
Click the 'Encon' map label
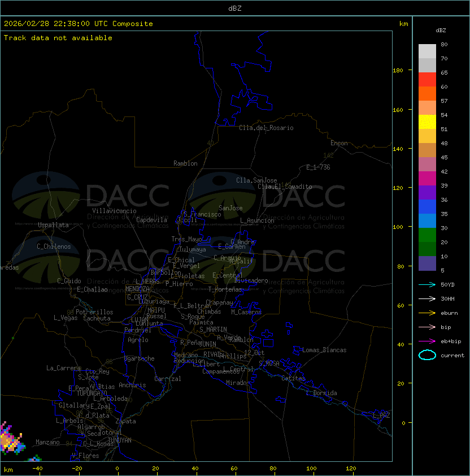click(339, 143)
